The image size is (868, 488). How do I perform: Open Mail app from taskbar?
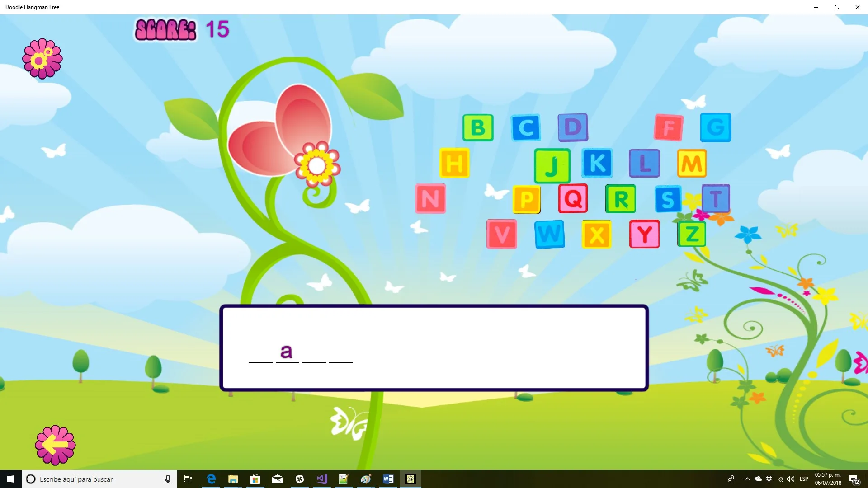[278, 479]
